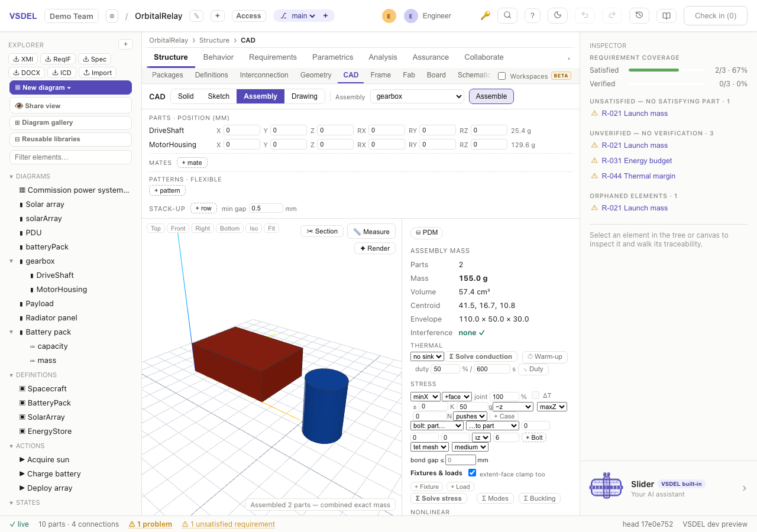Uncheck extent-face clamp too checkbox
This screenshot has height=532, width=757.
point(472,473)
